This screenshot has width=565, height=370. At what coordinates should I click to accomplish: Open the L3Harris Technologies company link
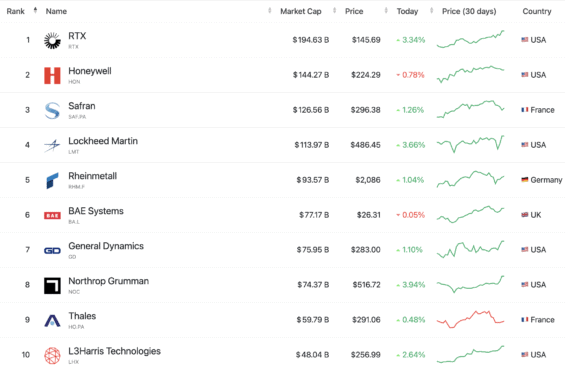(115, 351)
